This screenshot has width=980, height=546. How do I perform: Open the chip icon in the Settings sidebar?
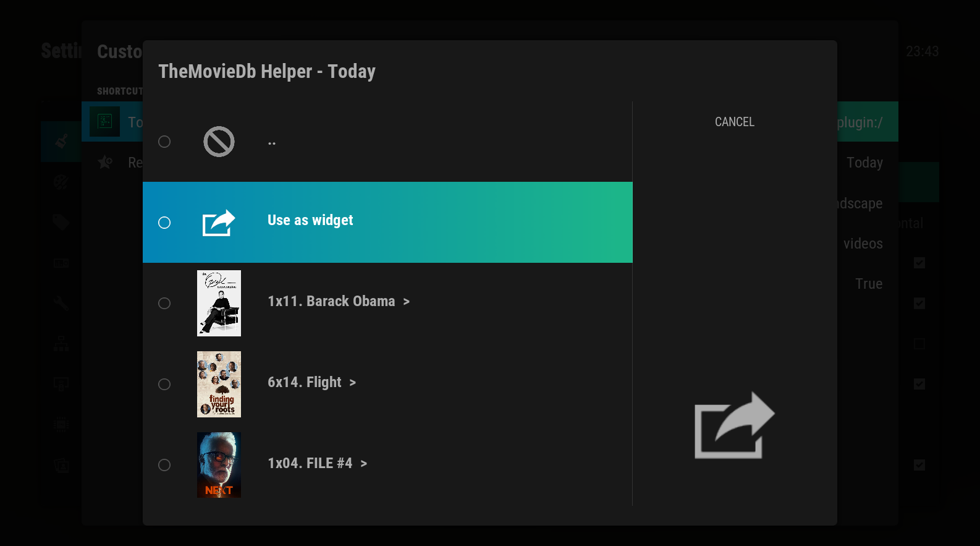click(x=61, y=425)
